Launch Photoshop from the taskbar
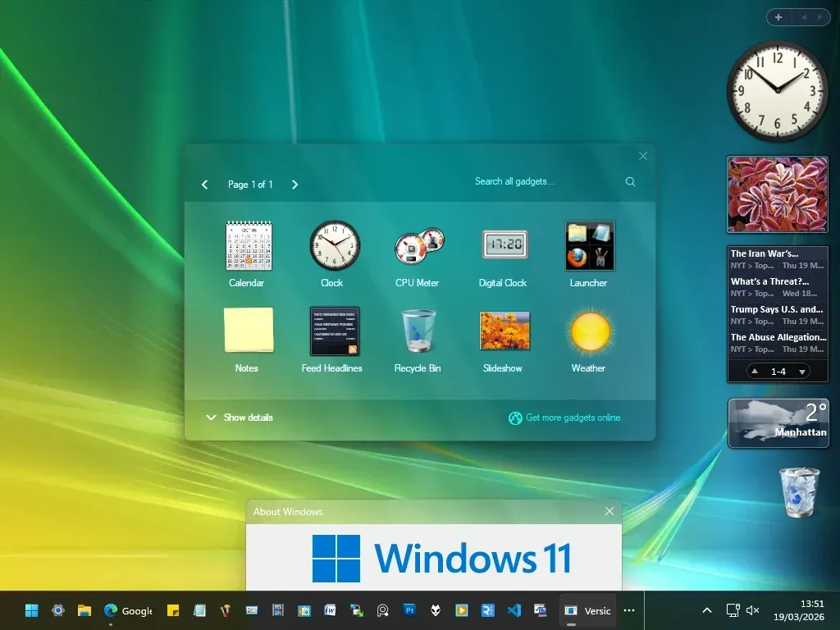Screen dimensions: 840x630 point(409,610)
